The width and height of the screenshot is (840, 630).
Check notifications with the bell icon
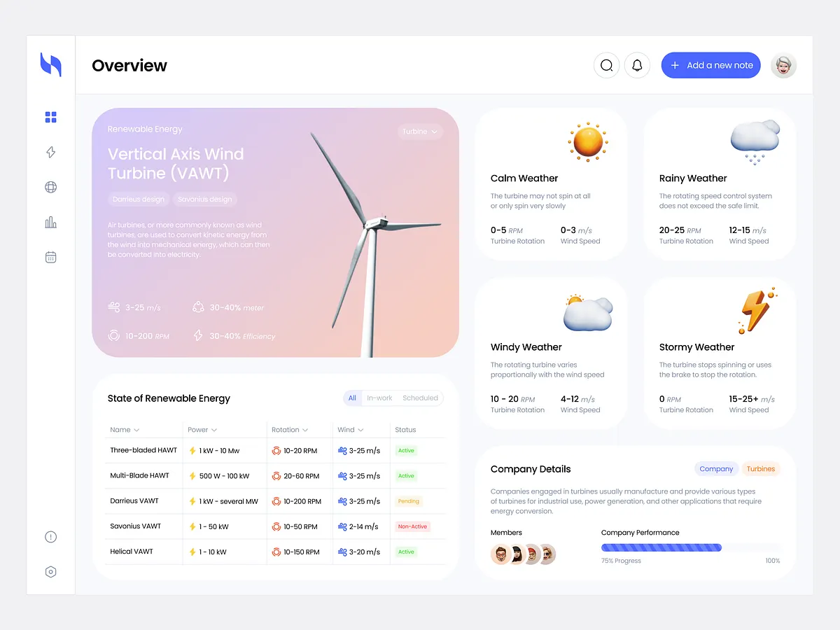click(x=637, y=65)
